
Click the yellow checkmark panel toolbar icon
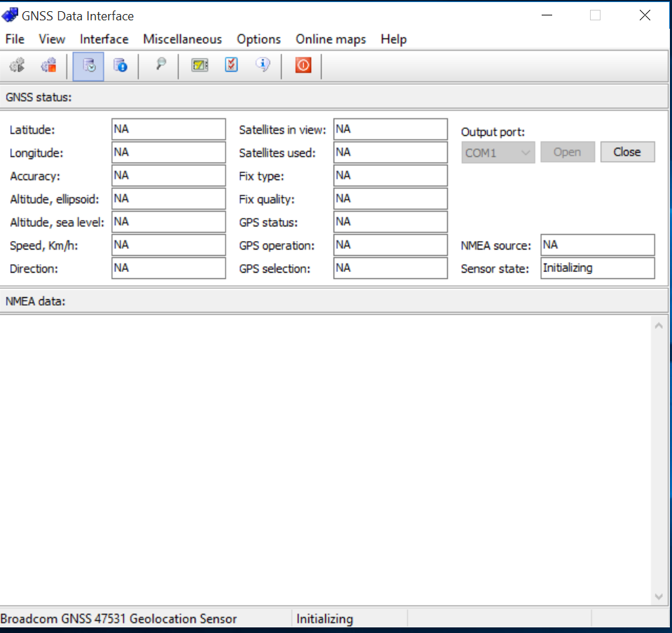[200, 65]
